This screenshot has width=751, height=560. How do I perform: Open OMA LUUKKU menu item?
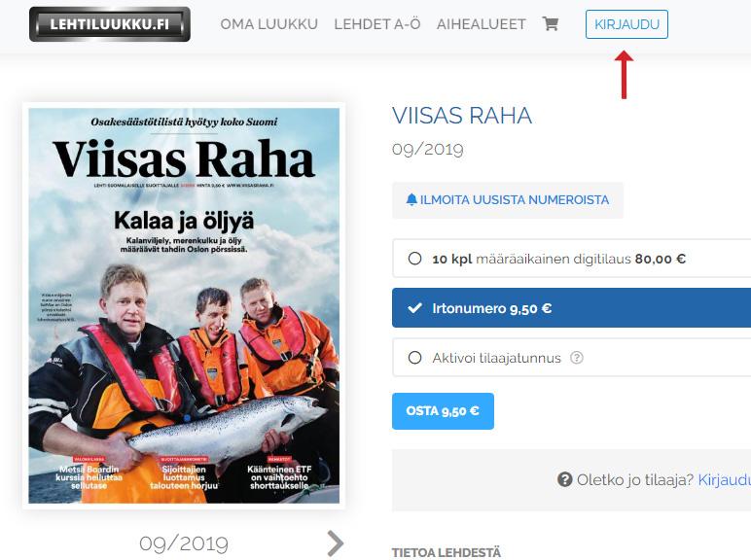tap(269, 24)
